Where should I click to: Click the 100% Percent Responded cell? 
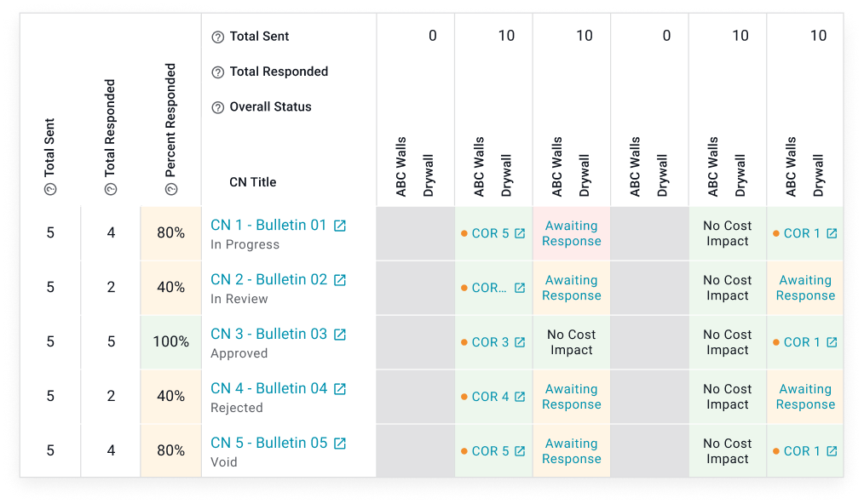[171, 341]
